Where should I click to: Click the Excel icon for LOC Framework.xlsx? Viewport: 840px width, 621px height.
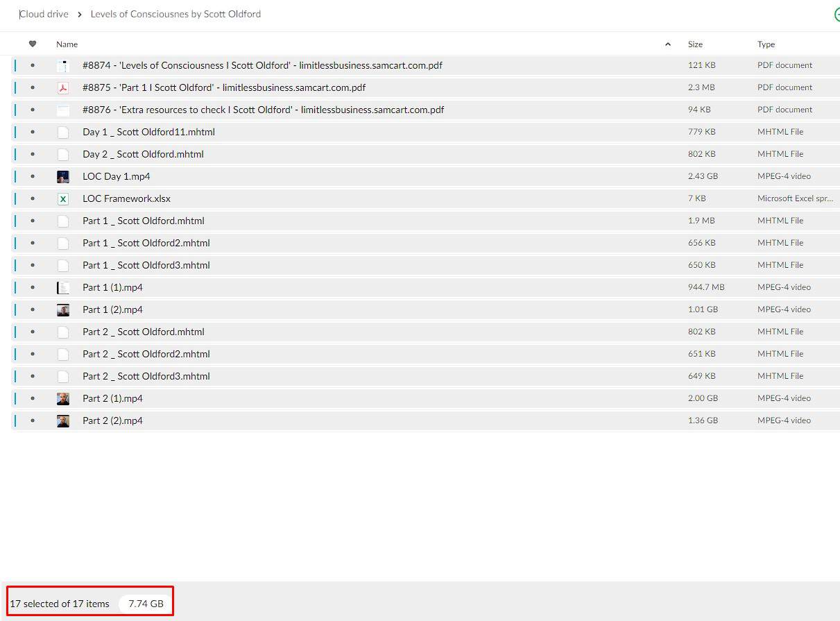point(63,199)
